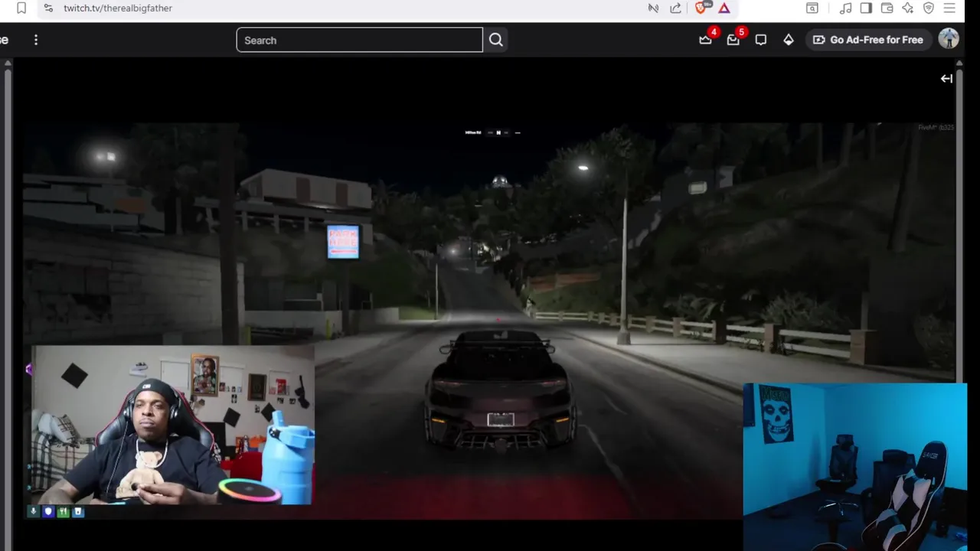The image size is (980, 551).
Task: Focus the Twitch Search field
Action: pos(359,40)
